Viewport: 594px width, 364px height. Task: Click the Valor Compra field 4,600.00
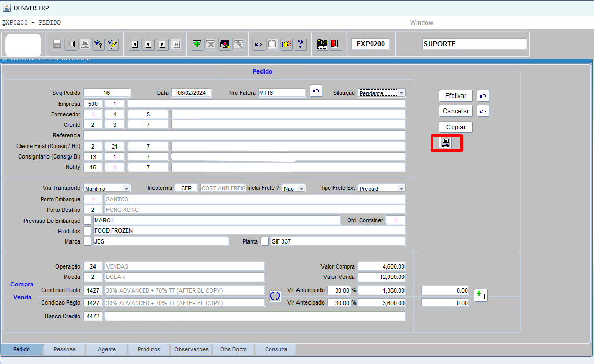click(x=382, y=267)
